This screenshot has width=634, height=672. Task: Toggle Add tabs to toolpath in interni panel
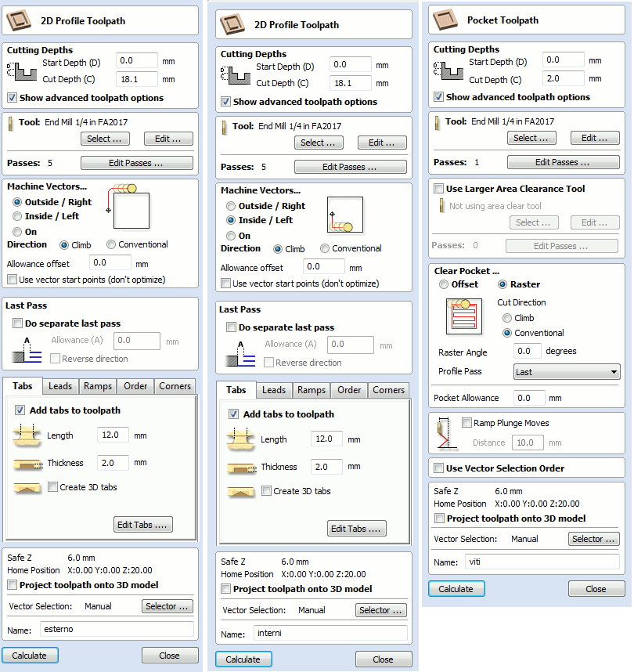(233, 414)
